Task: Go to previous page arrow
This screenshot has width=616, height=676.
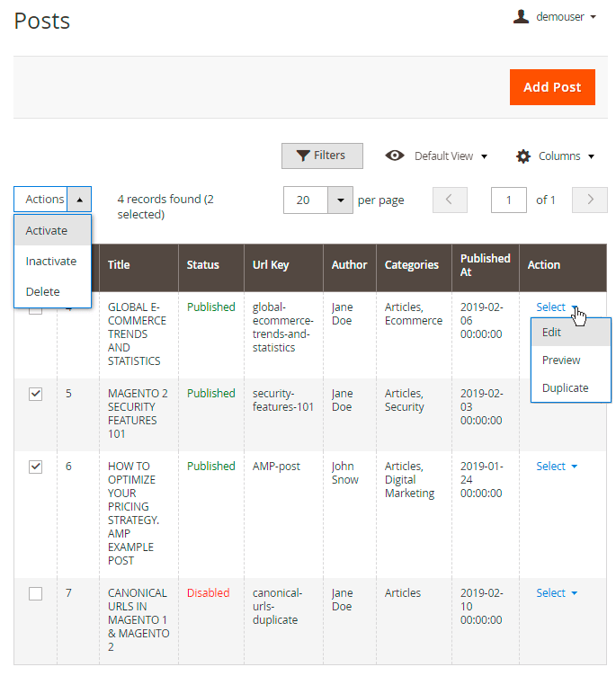Action: [x=450, y=200]
